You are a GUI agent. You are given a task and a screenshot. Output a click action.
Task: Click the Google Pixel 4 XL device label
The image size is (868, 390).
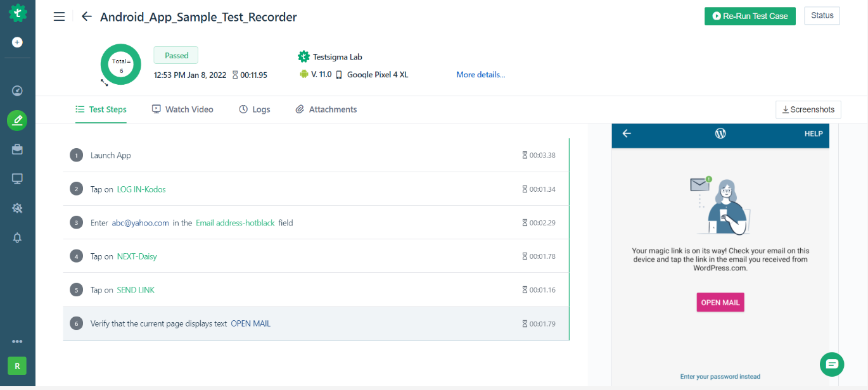click(x=378, y=75)
